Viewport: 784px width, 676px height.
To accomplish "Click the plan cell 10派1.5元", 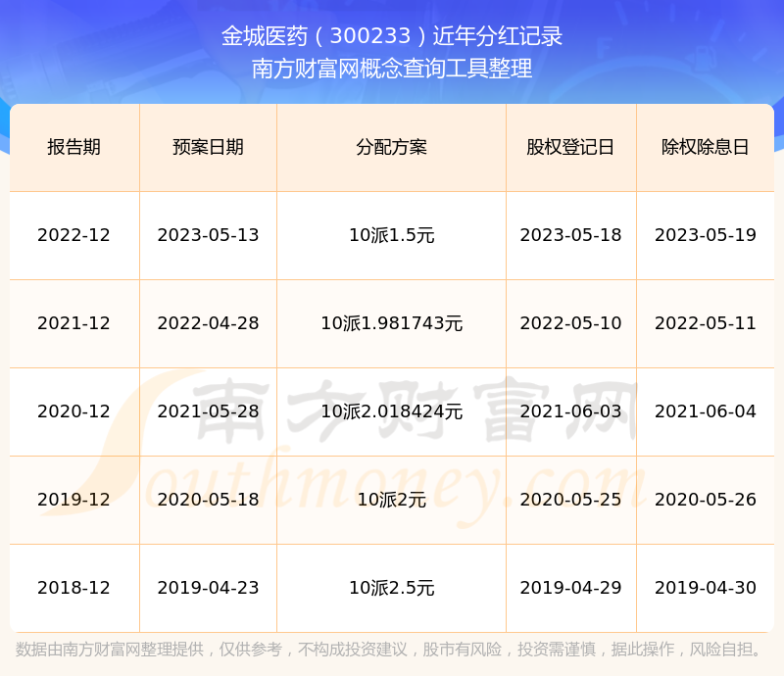I will [x=391, y=235].
